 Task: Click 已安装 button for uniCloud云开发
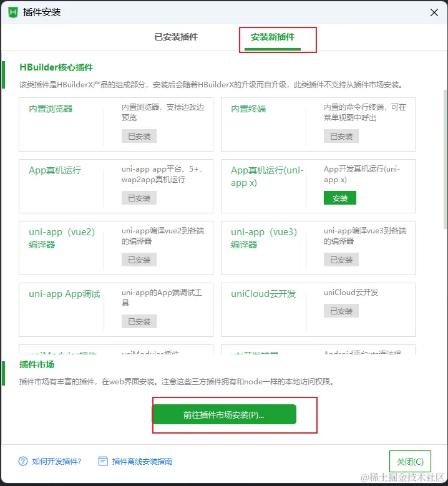(x=341, y=311)
